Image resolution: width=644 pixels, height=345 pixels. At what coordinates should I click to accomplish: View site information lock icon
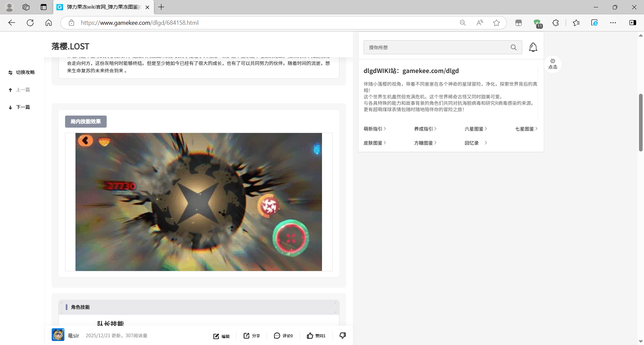click(x=71, y=23)
